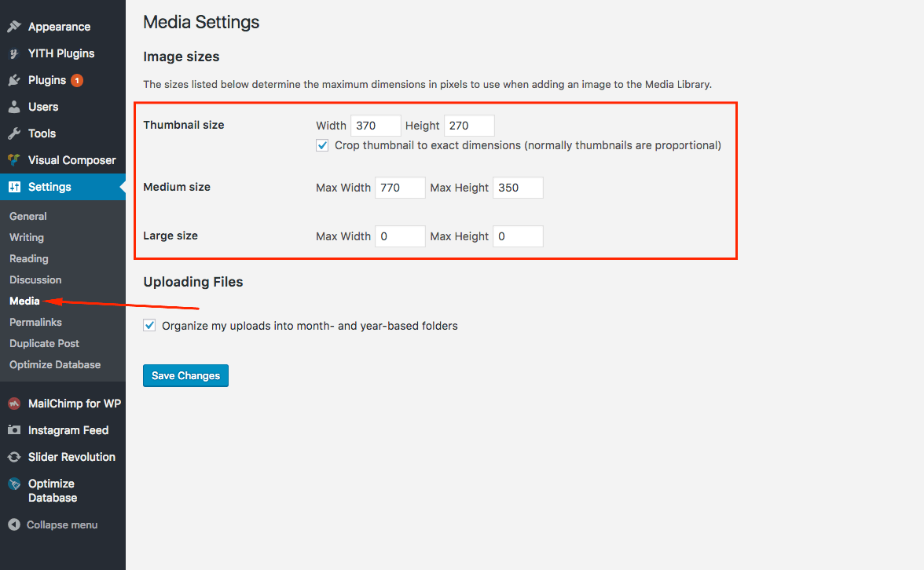924x570 pixels.
Task: Toggle organize uploads into month-year folders
Action: tap(149, 325)
